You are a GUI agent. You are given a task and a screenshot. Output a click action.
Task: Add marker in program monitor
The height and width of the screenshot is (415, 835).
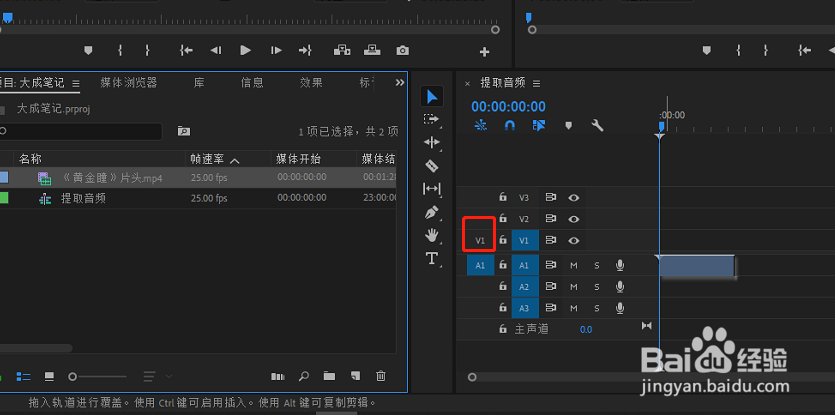[x=707, y=51]
